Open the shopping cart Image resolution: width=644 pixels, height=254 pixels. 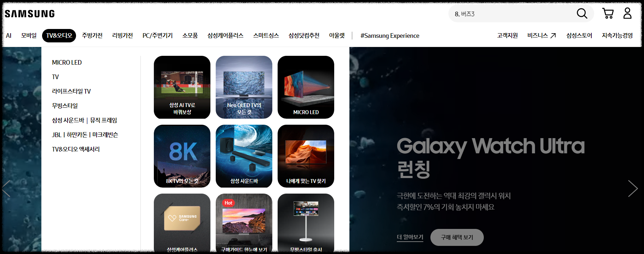608,13
